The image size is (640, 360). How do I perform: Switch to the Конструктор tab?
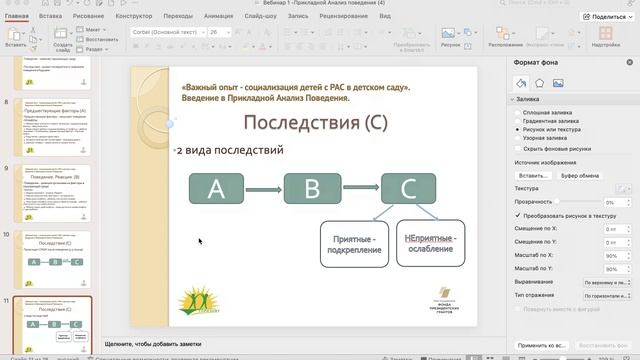[133, 16]
